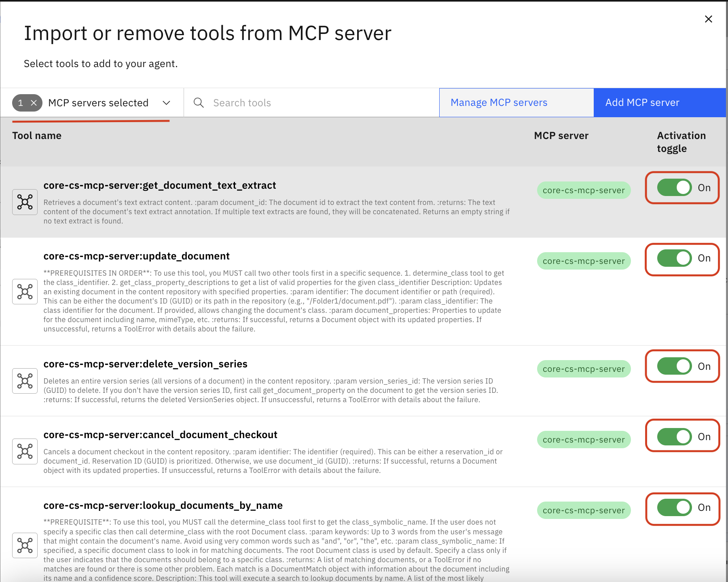
Task: Click inside the Search tools field
Action: (283, 103)
